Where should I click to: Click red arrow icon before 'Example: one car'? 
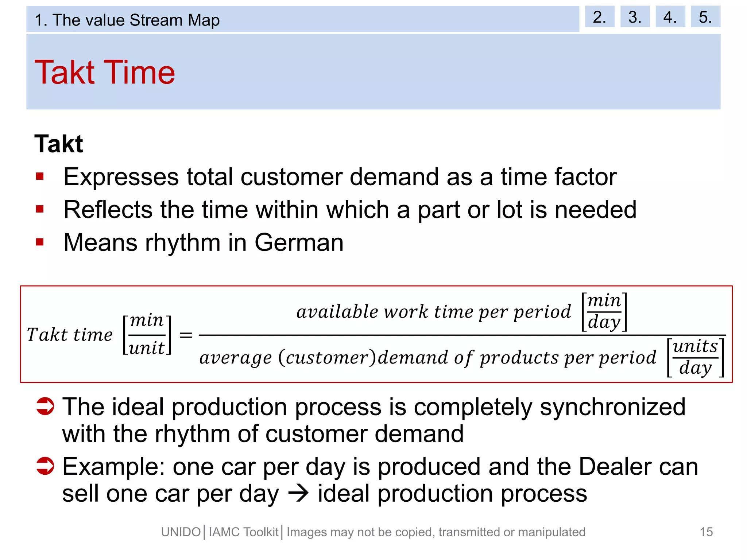click(45, 466)
